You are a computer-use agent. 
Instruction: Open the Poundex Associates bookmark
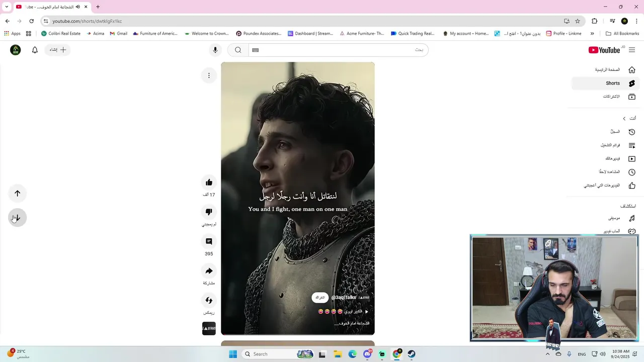[x=259, y=34]
